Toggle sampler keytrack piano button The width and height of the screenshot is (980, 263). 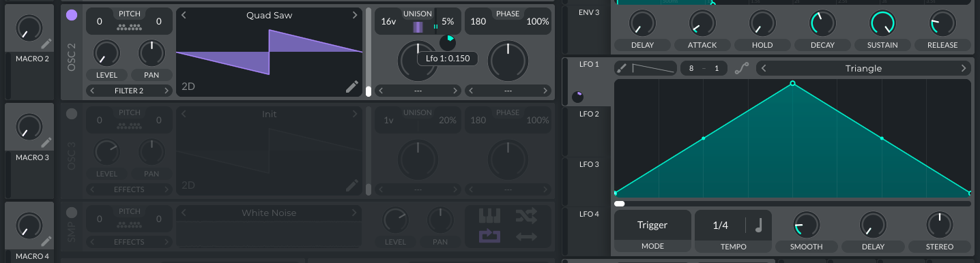pos(490,217)
